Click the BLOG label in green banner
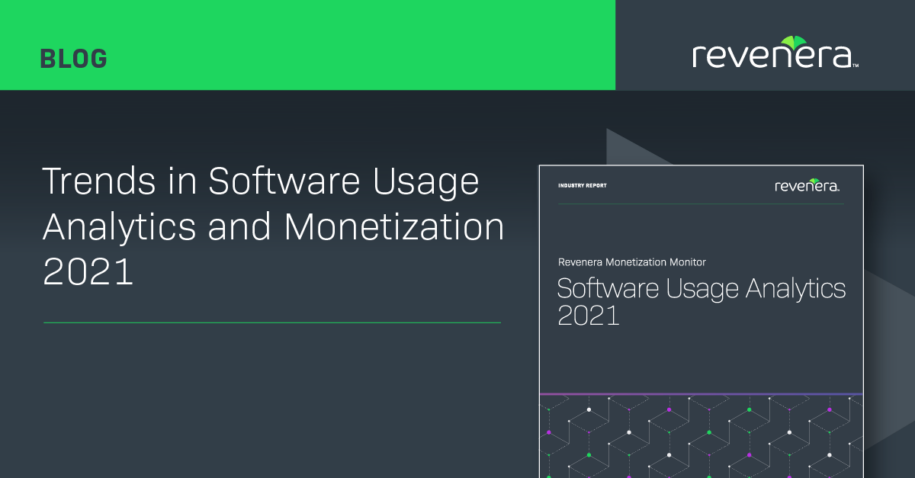Screen dimensions: 915x478 tap(74, 59)
